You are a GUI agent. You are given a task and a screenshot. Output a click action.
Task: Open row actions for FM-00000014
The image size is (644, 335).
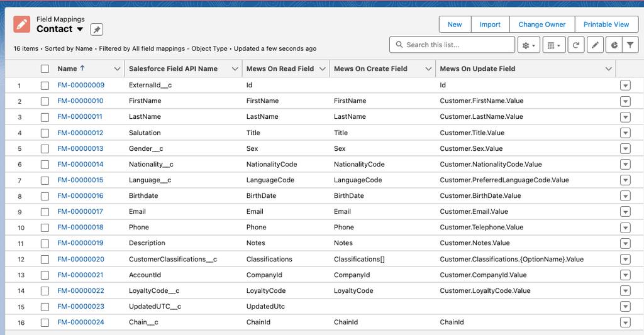pos(625,165)
